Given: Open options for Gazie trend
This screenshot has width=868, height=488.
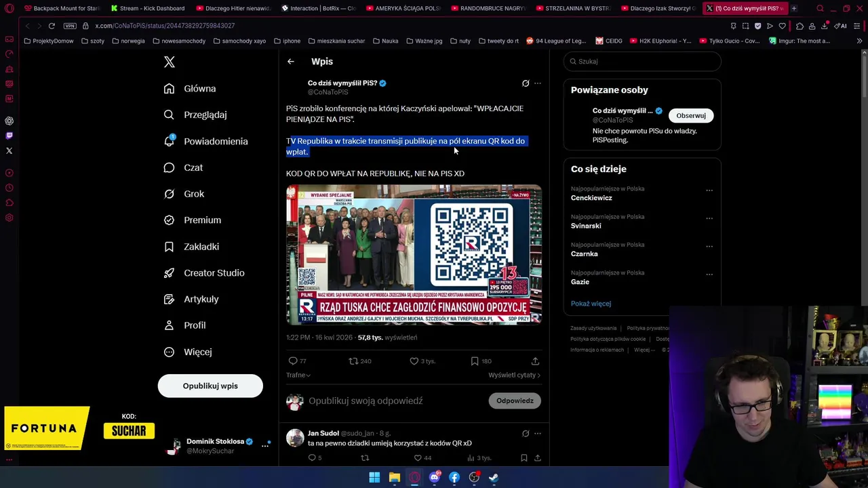Looking at the screenshot, I should coord(709,274).
